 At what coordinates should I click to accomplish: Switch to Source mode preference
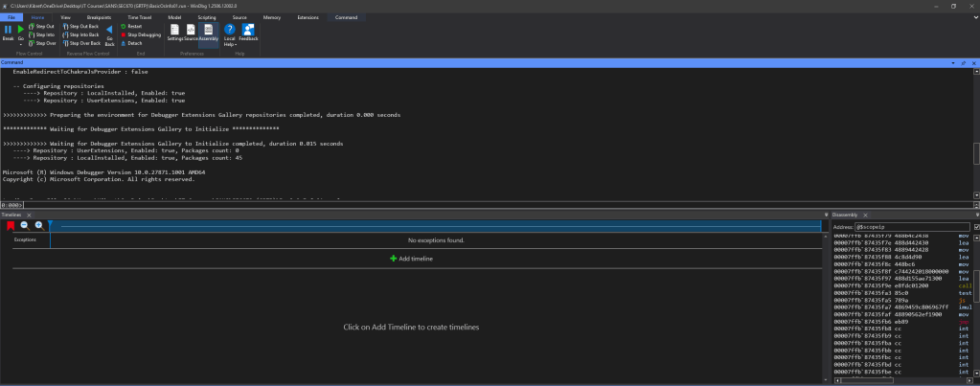pos(191,34)
